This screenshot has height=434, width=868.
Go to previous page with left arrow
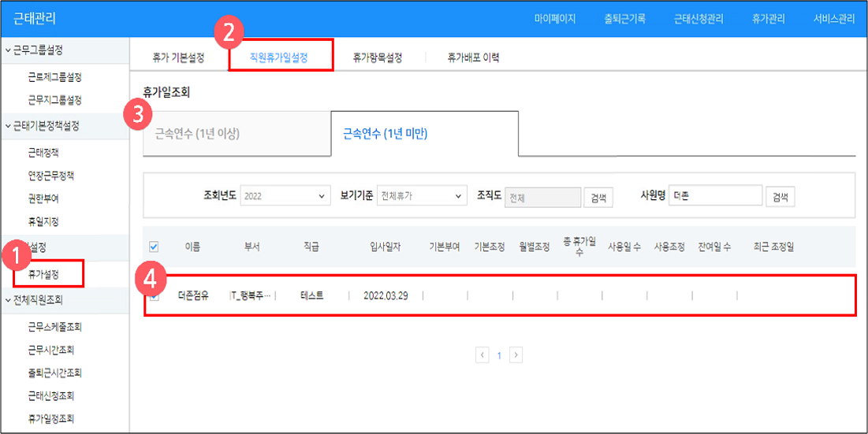click(x=482, y=355)
